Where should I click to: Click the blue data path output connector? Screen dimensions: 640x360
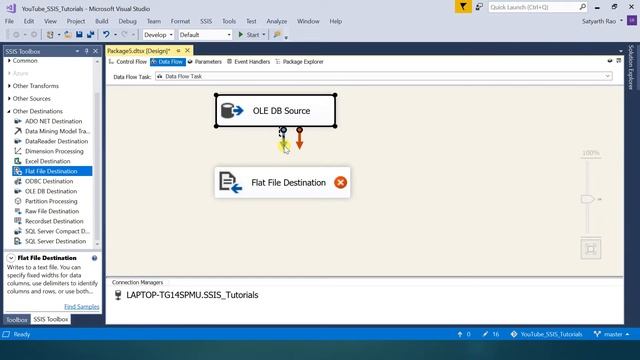283,138
